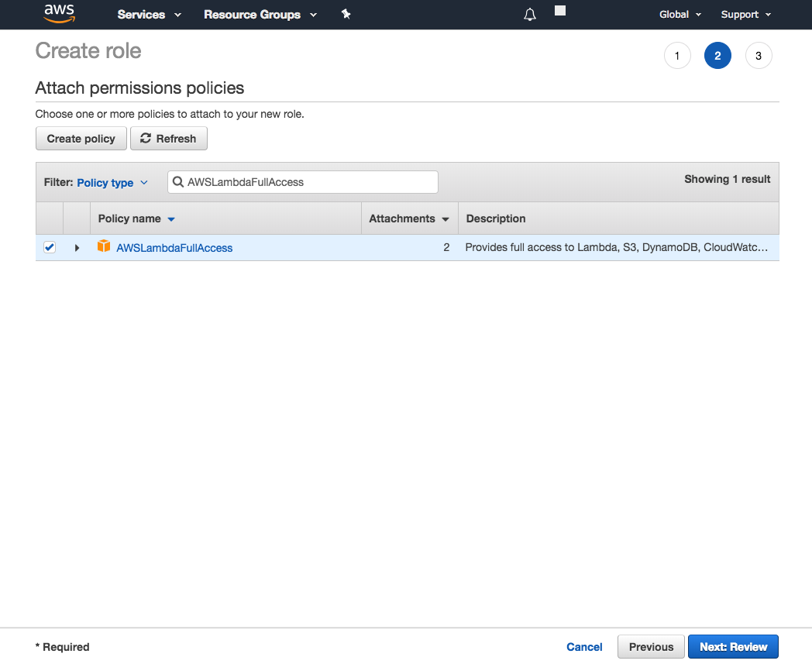Open the Support menu

tap(745, 15)
